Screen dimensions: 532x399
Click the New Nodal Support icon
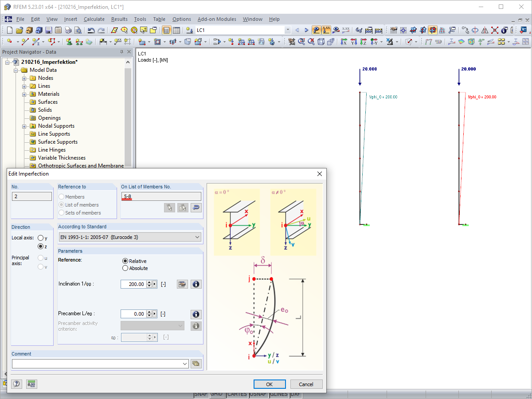pos(69,42)
